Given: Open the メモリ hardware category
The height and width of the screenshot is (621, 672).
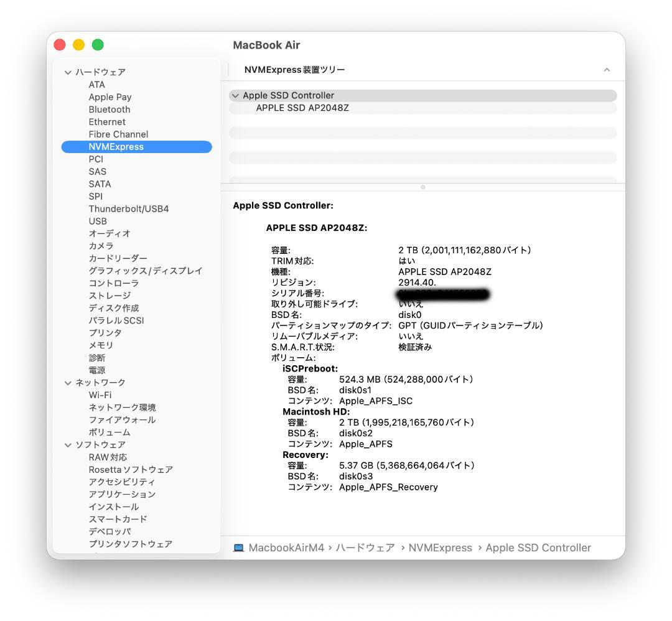Looking at the screenshot, I should click(x=101, y=345).
